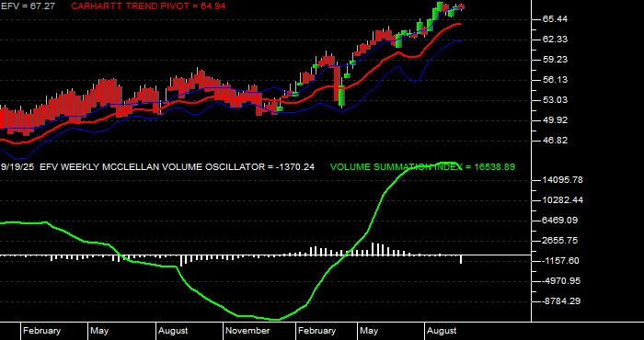This screenshot has height=340, width=644.
Task: Click the 10282.44 oscillator axis value
Action: coord(562,200)
